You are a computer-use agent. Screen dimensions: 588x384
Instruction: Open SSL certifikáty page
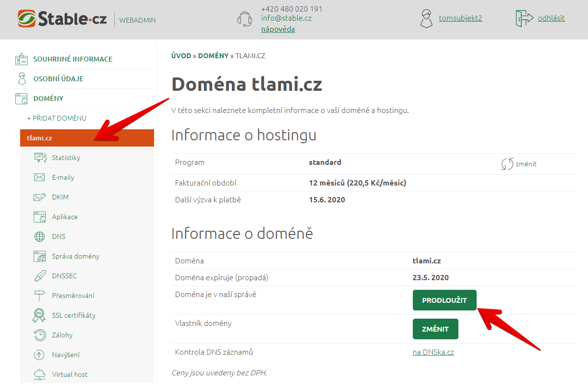tap(74, 315)
